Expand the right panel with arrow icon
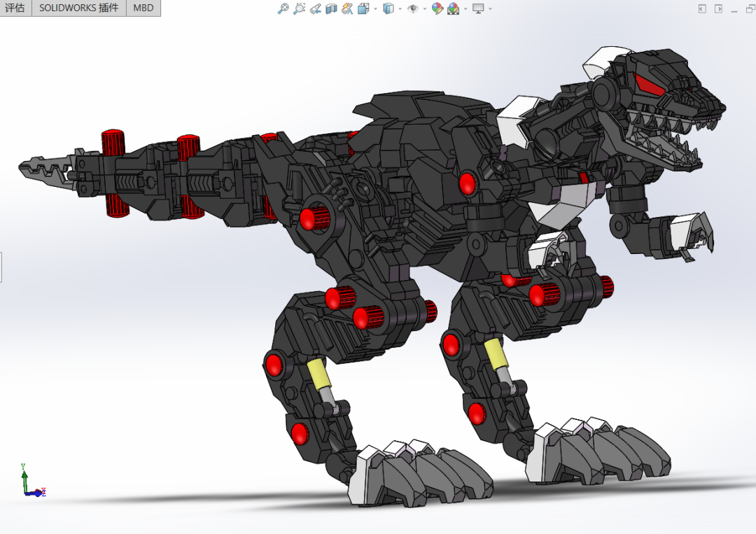 (x=718, y=8)
